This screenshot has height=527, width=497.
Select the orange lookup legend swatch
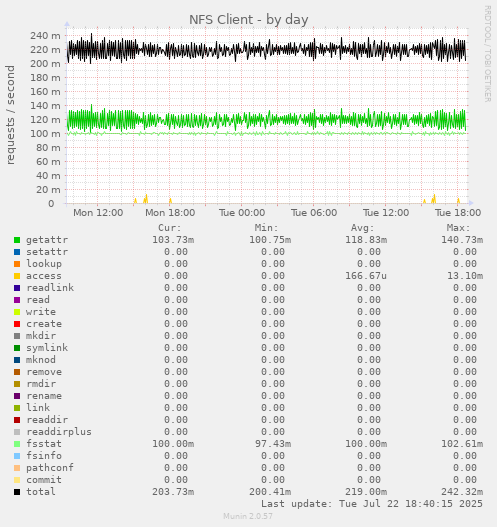(x=17, y=264)
